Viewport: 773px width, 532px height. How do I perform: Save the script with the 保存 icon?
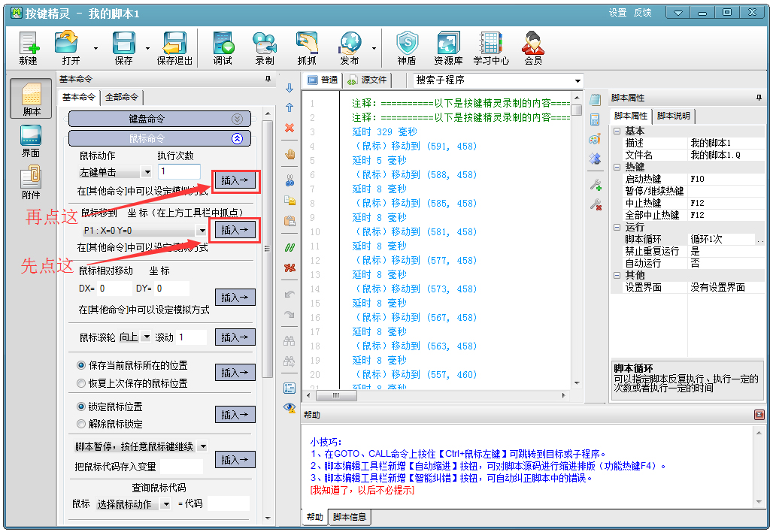click(124, 48)
